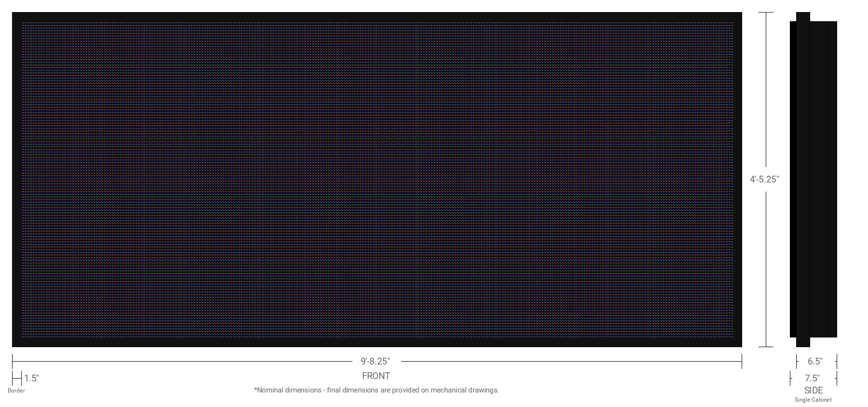Select the SIDE view label
868x407 pixels.
point(813,390)
